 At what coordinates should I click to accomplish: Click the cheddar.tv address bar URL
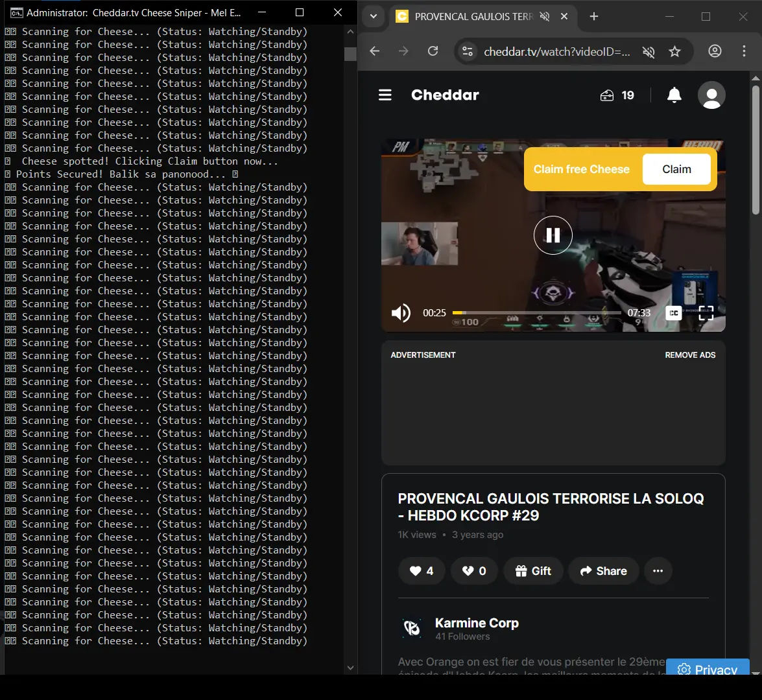(x=557, y=51)
